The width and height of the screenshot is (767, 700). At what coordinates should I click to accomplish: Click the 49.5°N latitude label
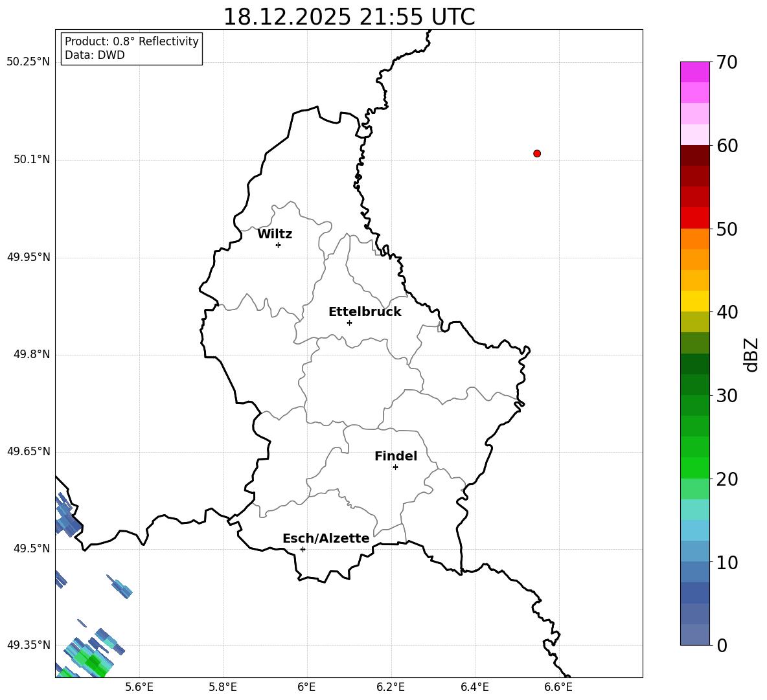point(32,548)
